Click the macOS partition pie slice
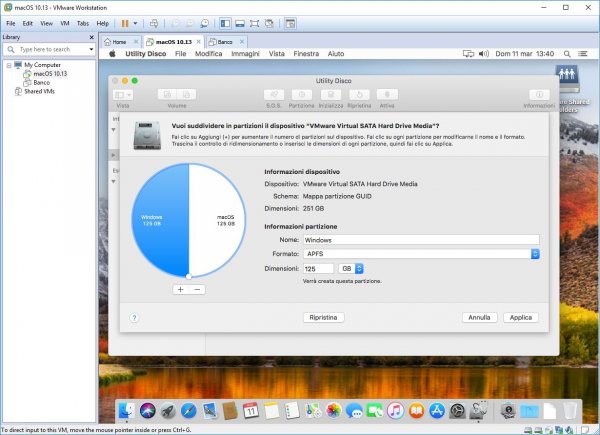This screenshot has width=600, height=435. pos(217,220)
